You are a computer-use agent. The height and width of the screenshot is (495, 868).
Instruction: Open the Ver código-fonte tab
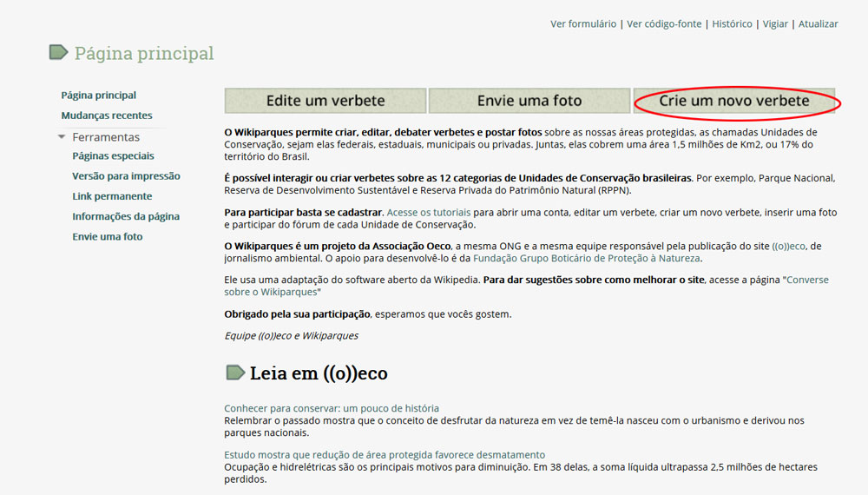click(x=664, y=23)
